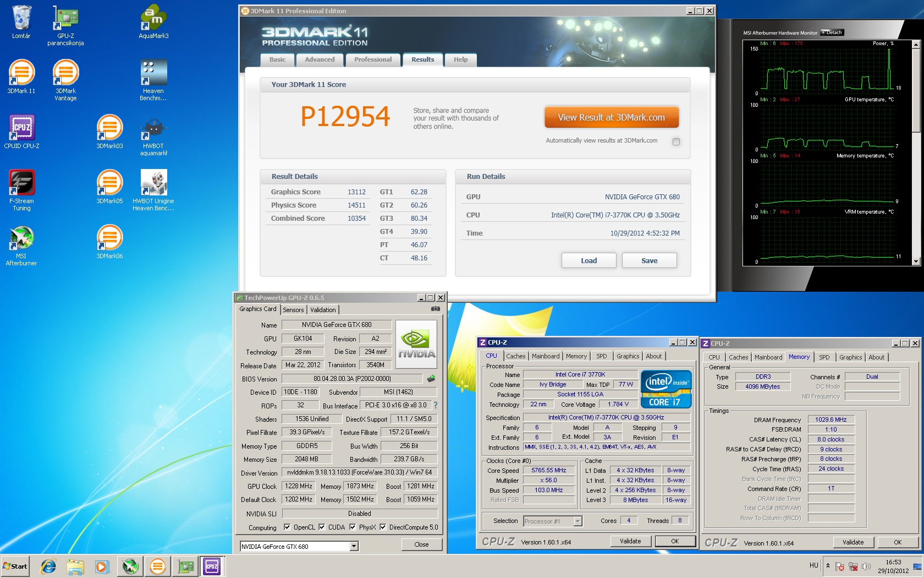Click the Detach button in Afterburner Hardware Monitor

[832, 32]
